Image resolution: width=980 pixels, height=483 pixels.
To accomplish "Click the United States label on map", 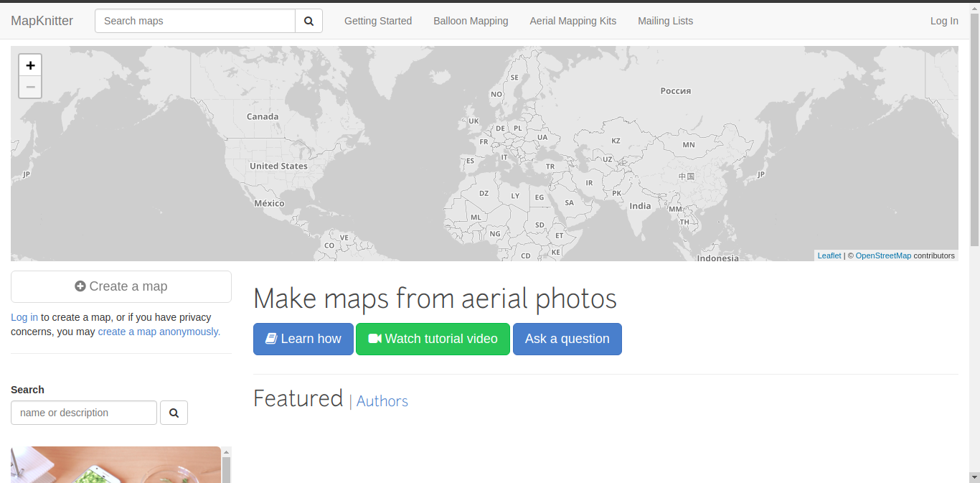I will (x=278, y=166).
